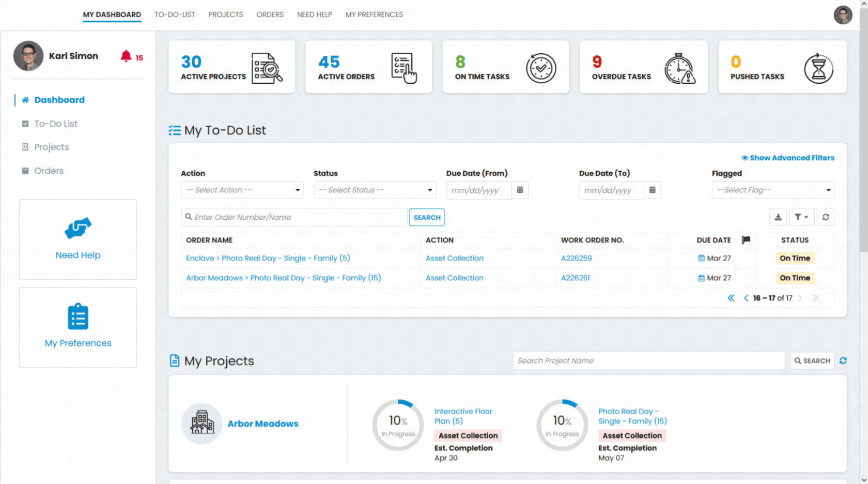The image size is (868, 484).
Task: Open work order A226261
Action: (x=576, y=278)
